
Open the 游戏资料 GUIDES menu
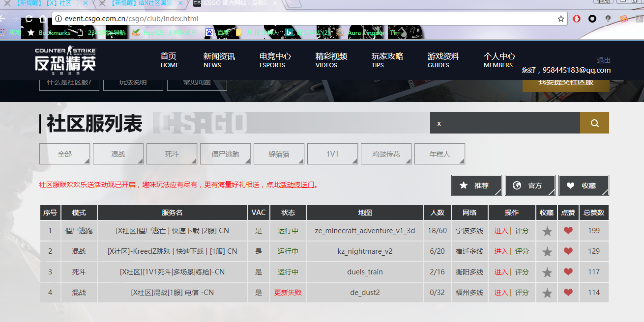tap(443, 60)
